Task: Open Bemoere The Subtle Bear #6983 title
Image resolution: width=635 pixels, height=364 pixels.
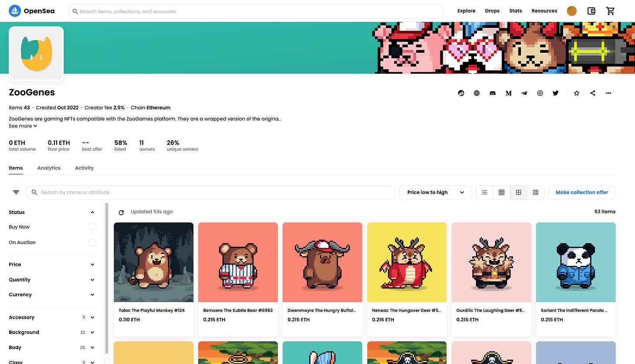Action: click(238, 310)
